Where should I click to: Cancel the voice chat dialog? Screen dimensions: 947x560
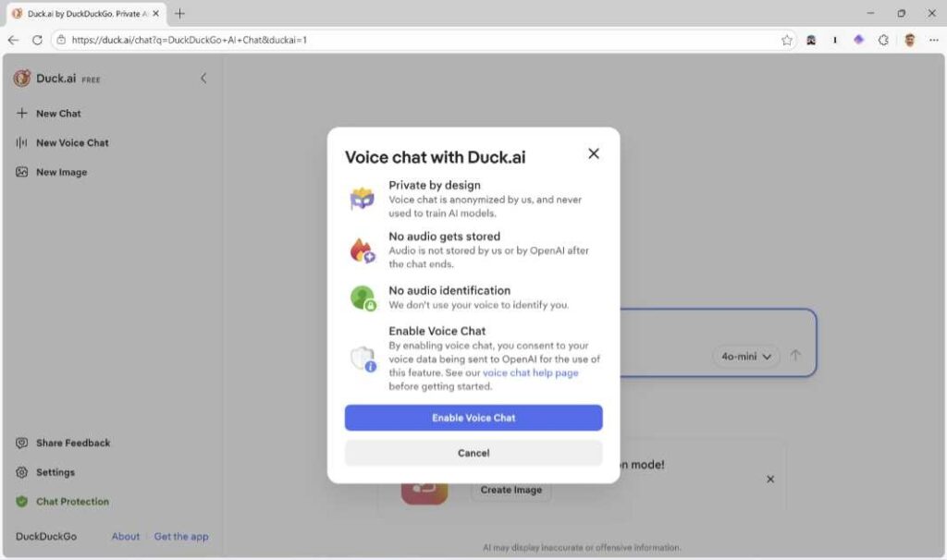tap(473, 453)
